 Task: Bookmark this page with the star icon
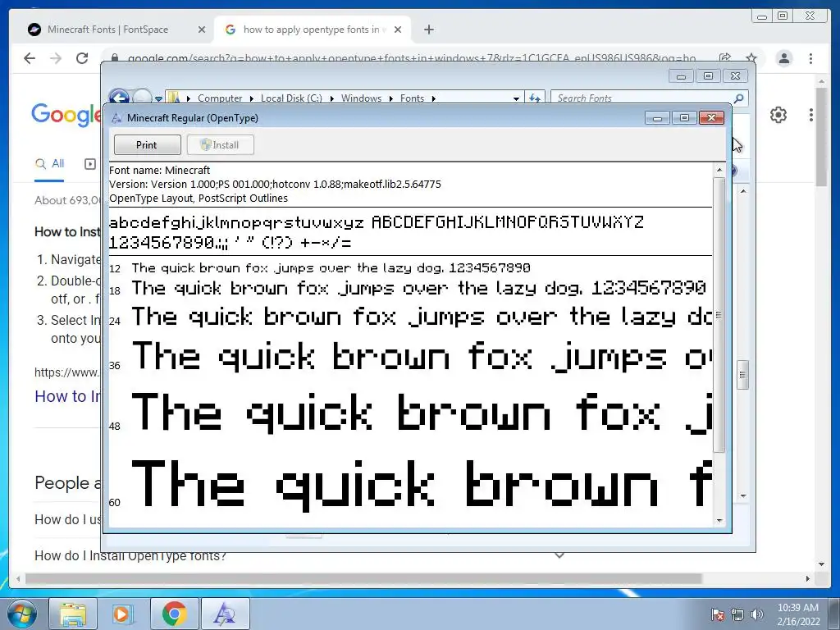coord(751,58)
